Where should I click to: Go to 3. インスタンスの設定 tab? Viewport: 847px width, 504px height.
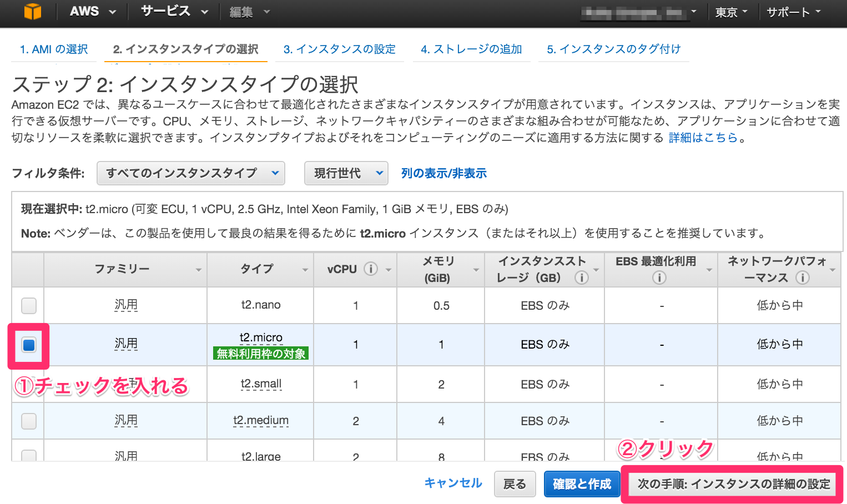(x=340, y=49)
